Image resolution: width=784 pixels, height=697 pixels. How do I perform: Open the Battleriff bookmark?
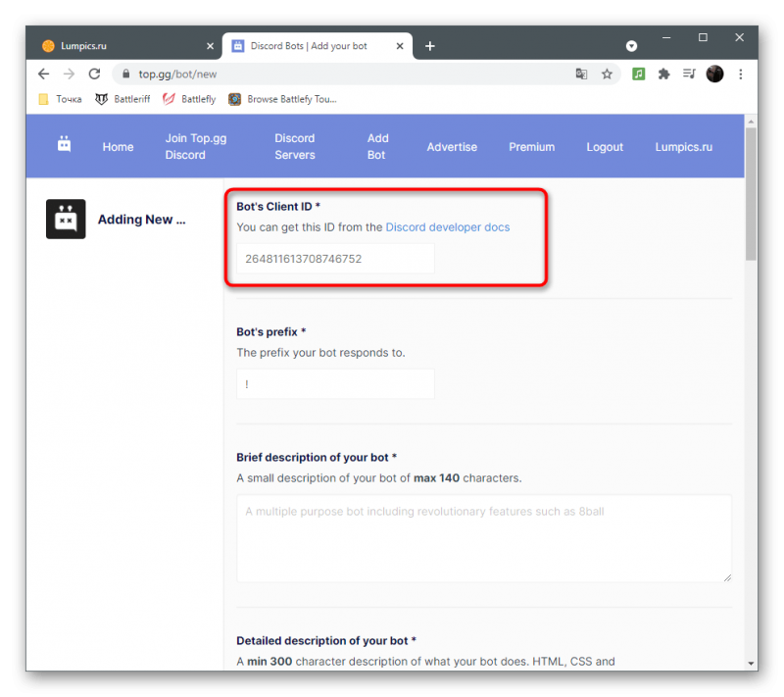(x=122, y=99)
